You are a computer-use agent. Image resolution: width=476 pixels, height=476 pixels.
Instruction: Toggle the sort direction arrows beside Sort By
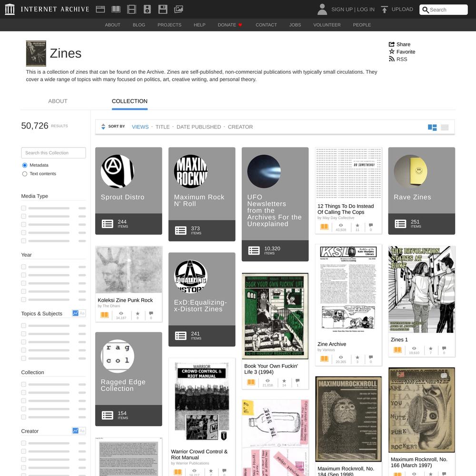click(x=103, y=127)
